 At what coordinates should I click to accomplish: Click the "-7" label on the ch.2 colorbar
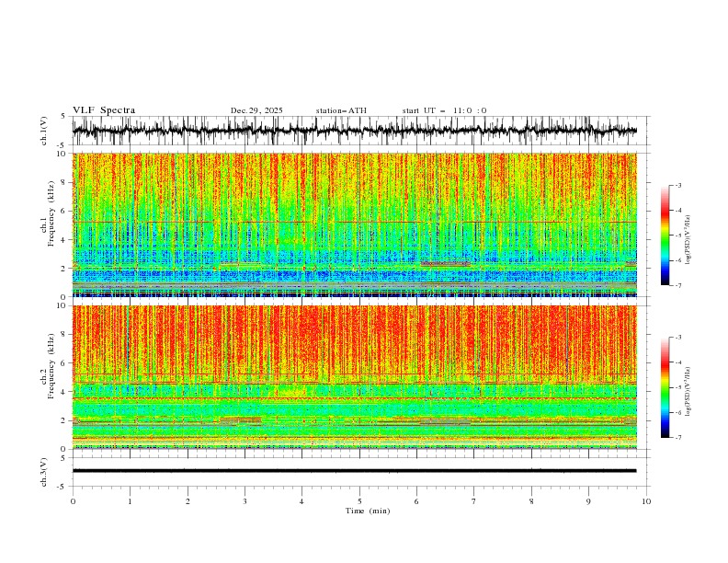pyautogui.click(x=677, y=438)
